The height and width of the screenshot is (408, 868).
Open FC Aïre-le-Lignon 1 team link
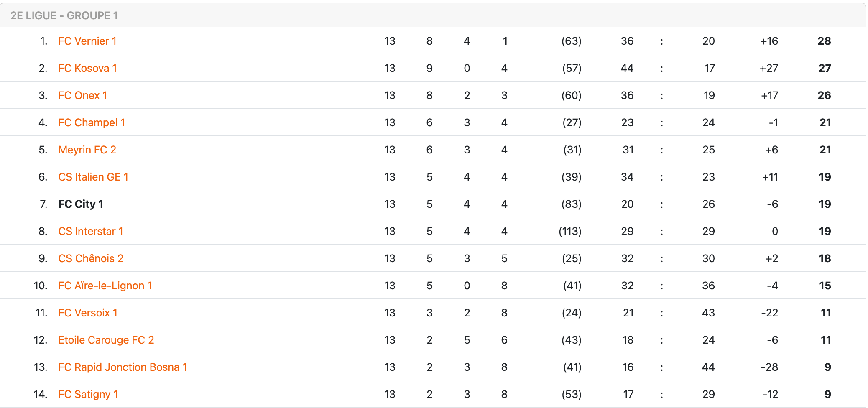[105, 286]
